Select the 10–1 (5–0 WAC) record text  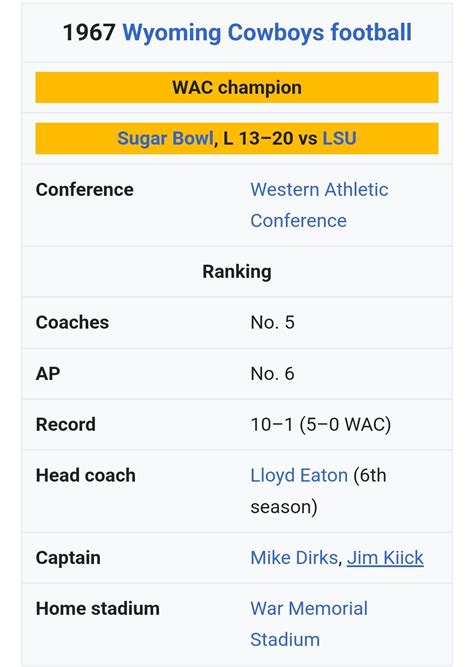320,425
